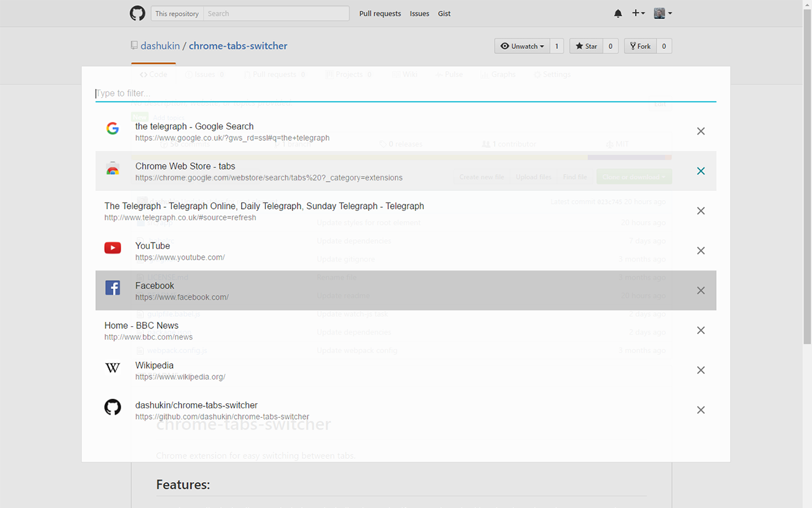This screenshot has height=508, width=812.
Task: Click the google.co.uk URL text
Action: point(232,138)
